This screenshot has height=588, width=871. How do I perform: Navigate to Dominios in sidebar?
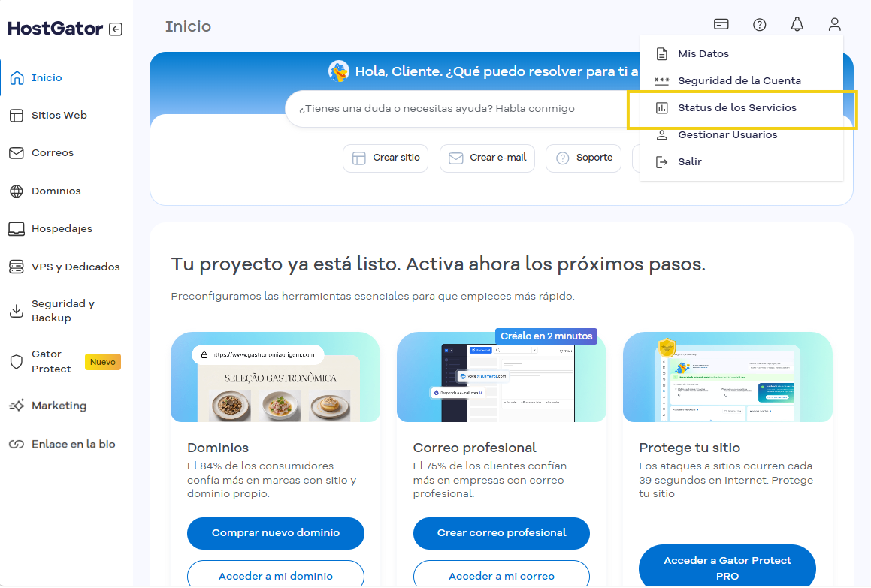pos(56,191)
